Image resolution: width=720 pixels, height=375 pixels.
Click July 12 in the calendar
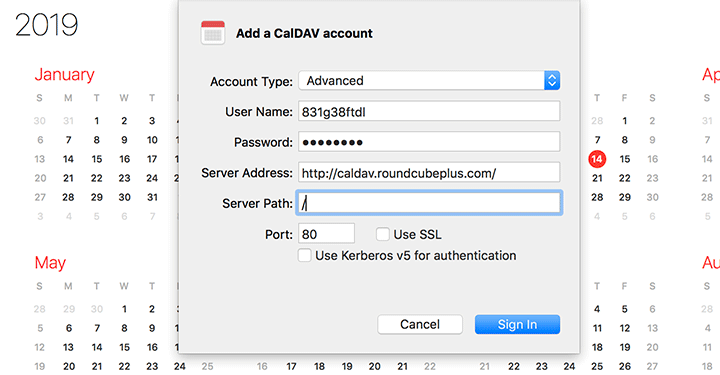click(624, 328)
